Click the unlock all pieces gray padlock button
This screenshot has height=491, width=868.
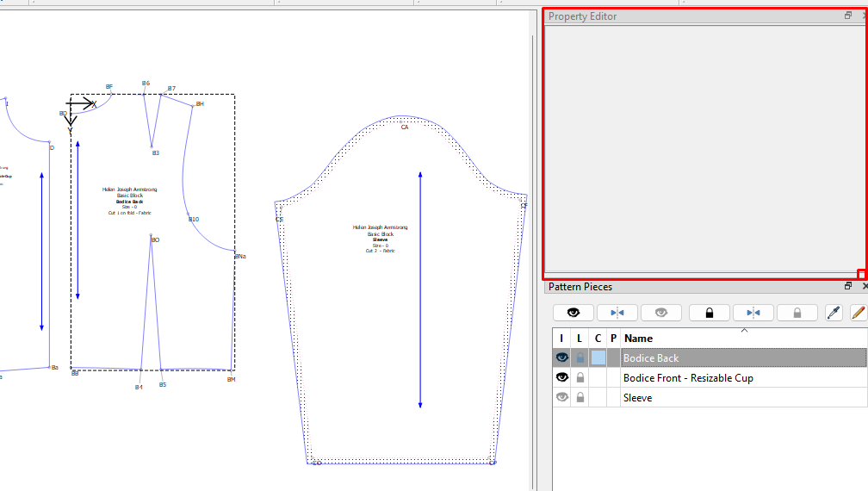point(797,313)
